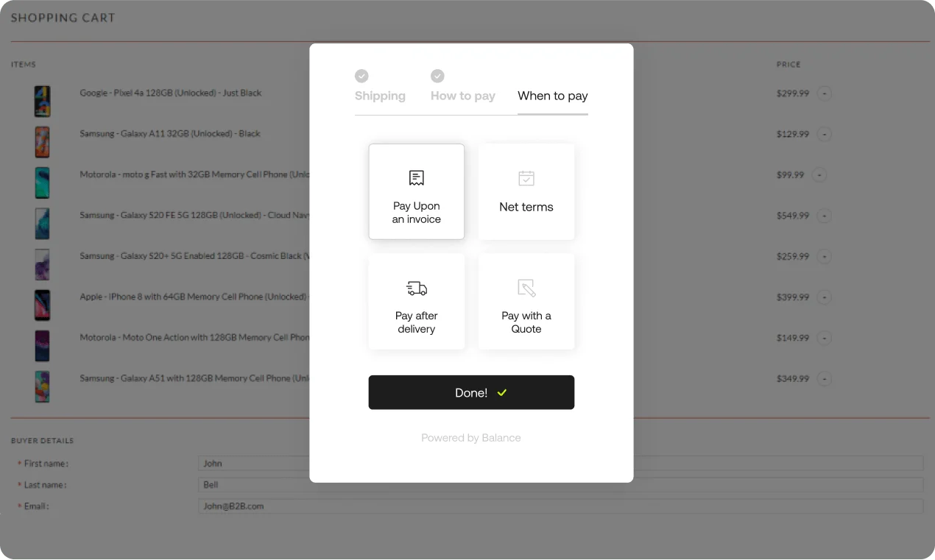Click the Samsung - Galaxy S20 FE 5G item name
935x560 pixels.
[x=194, y=216]
